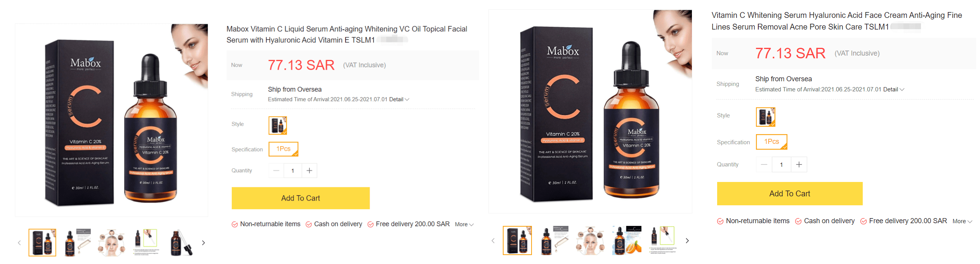The height and width of the screenshot is (264, 980).
Task: Expand More delivery options in right listing
Action: coord(962,221)
